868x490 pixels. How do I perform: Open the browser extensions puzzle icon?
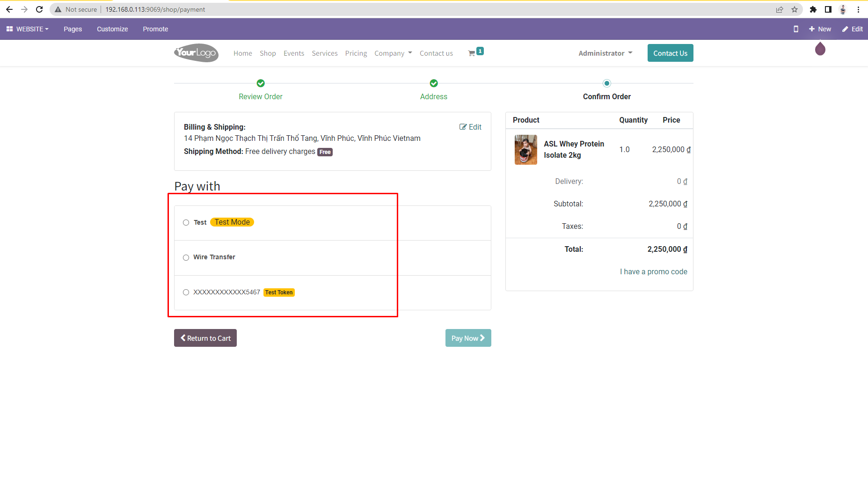814,9
